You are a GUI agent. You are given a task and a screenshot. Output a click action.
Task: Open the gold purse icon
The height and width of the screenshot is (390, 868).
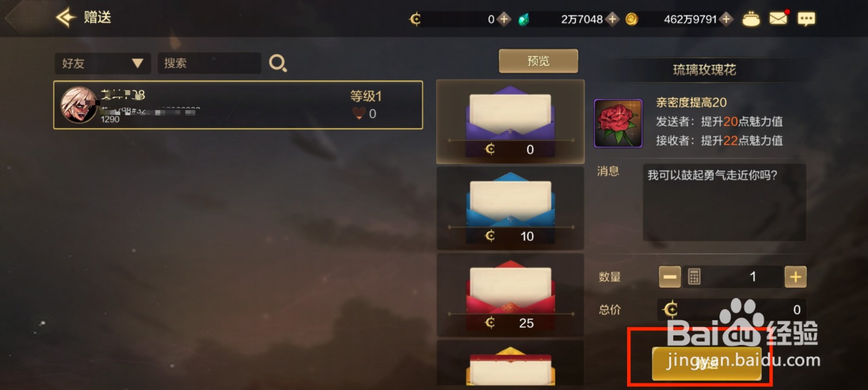[x=751, y=20]
